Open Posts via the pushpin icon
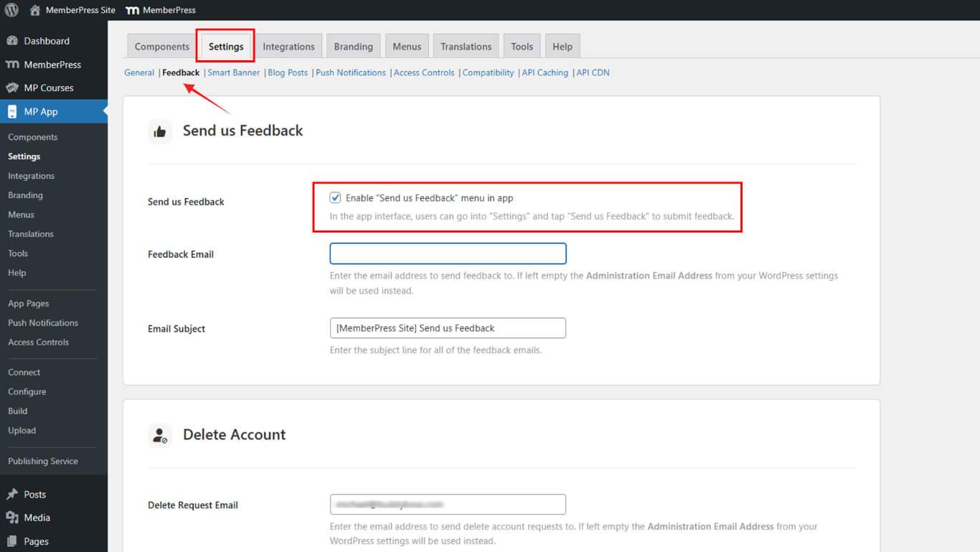 point(12,494)
